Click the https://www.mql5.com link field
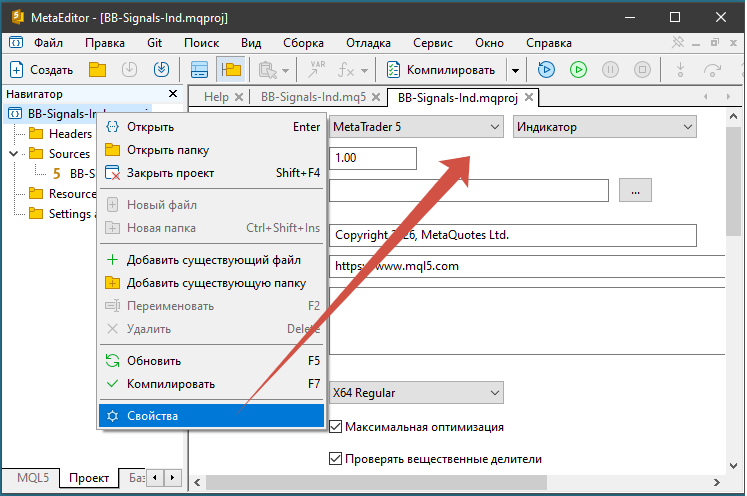 [x=527, y=266]
